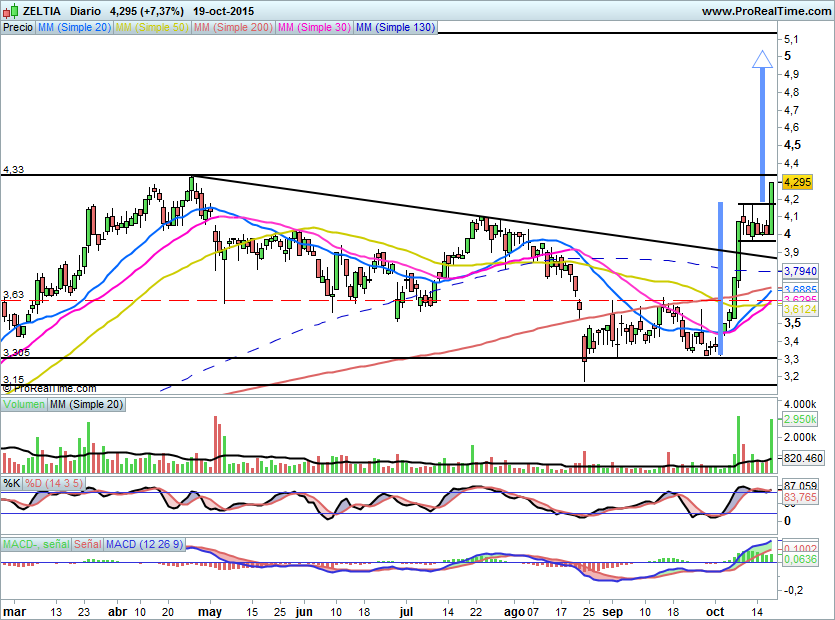Viewport: 835px width, 620px height.
Task: Select the MACD-, señal label
Action: [x=36, y=544]
